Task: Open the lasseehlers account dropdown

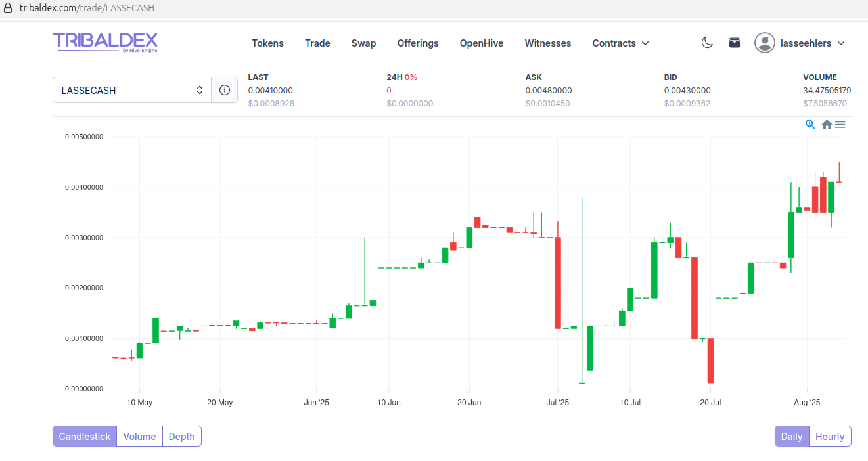Action: (x=812, y=43)
